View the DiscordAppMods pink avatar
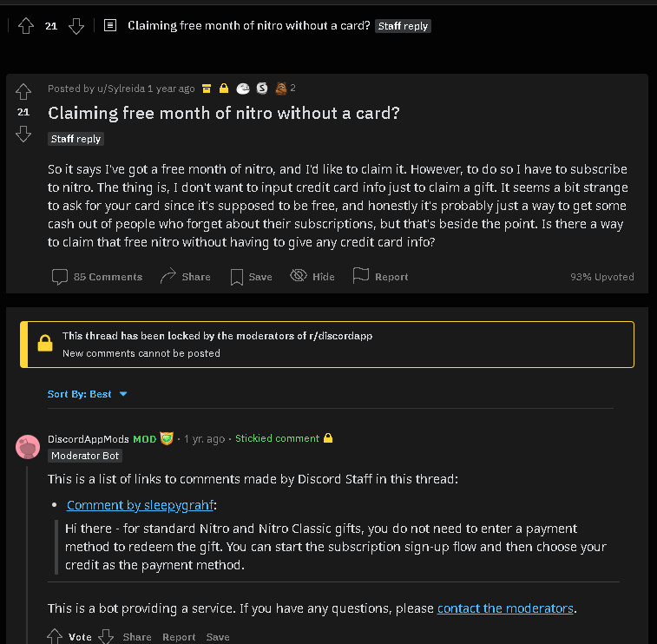 point(28,447)
